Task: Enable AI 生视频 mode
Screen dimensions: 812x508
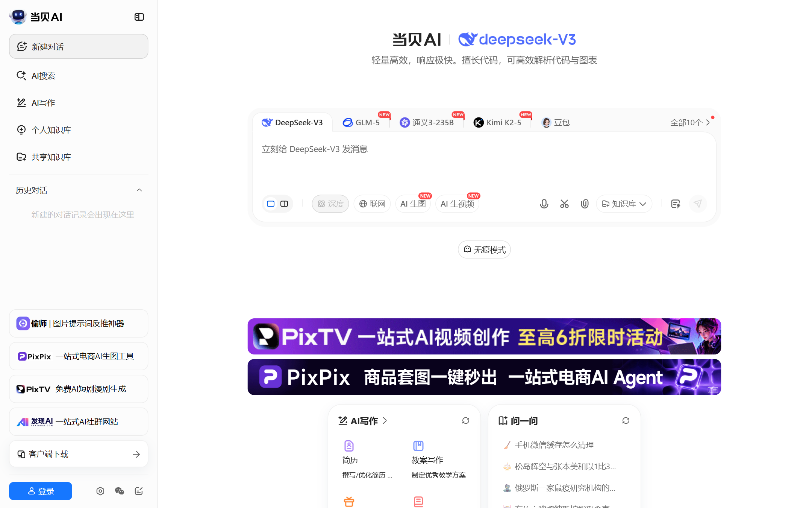Action: [x=458, y=204]
